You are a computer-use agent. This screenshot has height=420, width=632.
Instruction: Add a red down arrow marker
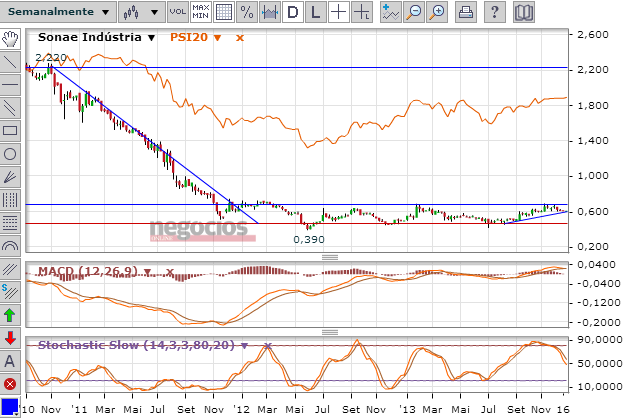tap(10, 338)
